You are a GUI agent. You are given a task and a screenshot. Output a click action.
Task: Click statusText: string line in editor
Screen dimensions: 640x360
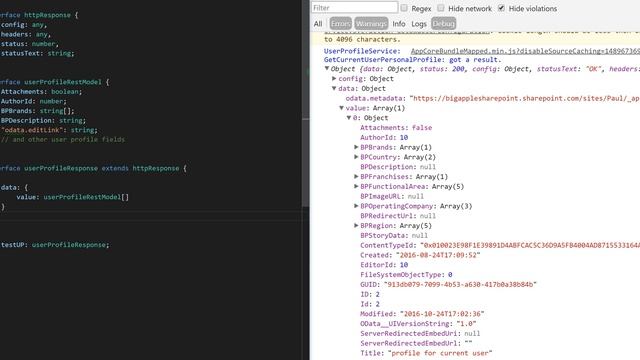[37, 53]
